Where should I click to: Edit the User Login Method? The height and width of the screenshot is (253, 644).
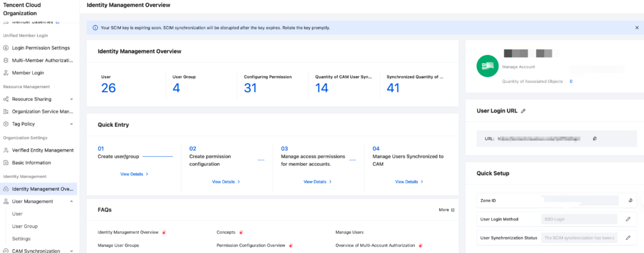point(628,219)
